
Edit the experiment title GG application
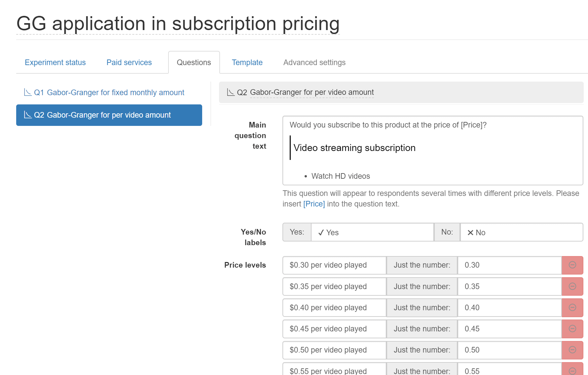(x=178, y=24)
